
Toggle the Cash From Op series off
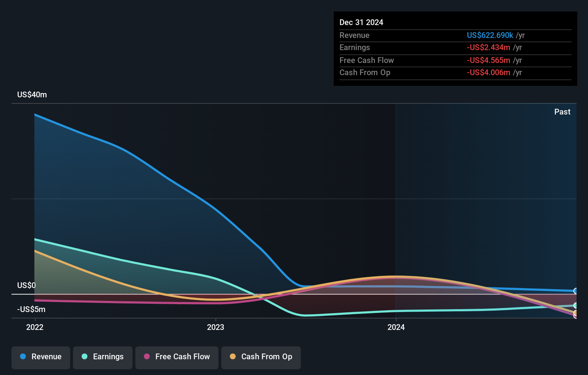261,357
